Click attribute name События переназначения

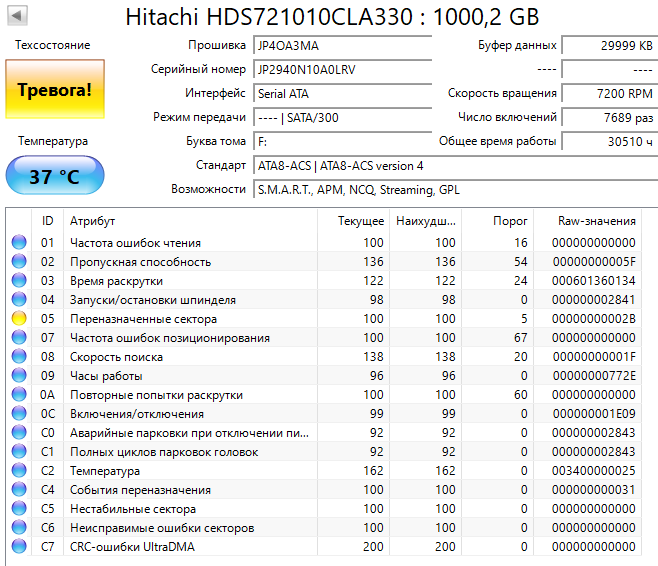pyautogui.click(x=140, y=490)
